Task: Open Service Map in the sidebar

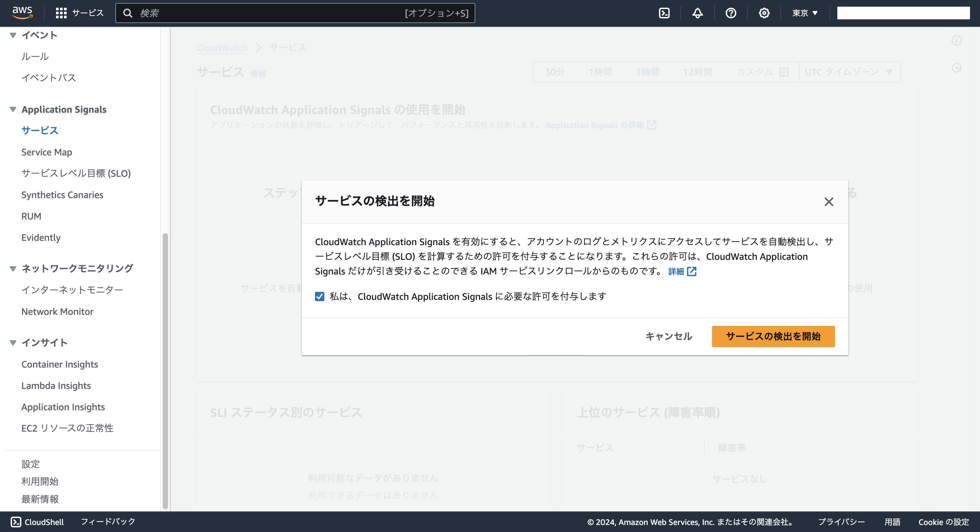Action: pos(46,152)
